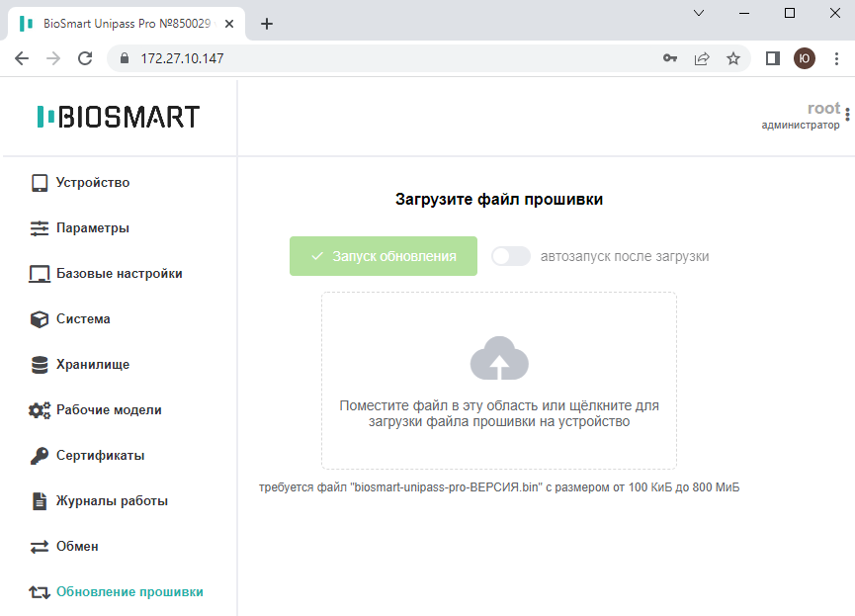This screenshot has width=855, height=616.
Task: Click the Хранилище database icon
Action: pyautogui.click(x=40, y=365)
